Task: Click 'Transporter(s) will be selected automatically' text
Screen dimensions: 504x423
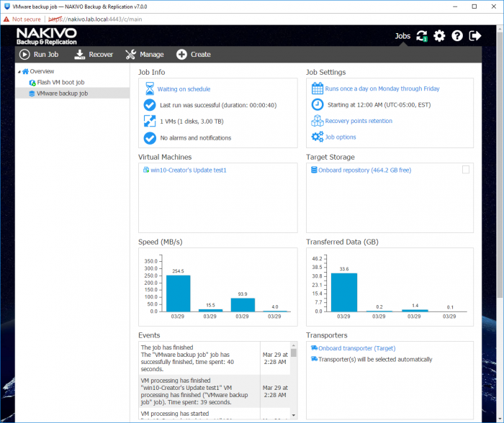Action: tap(375, 360)
